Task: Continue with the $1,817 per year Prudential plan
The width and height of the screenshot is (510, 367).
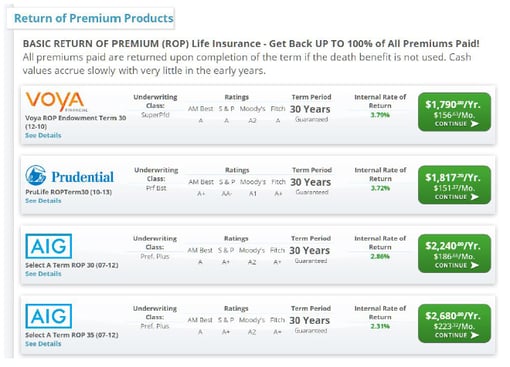Action: coord(454,185)
